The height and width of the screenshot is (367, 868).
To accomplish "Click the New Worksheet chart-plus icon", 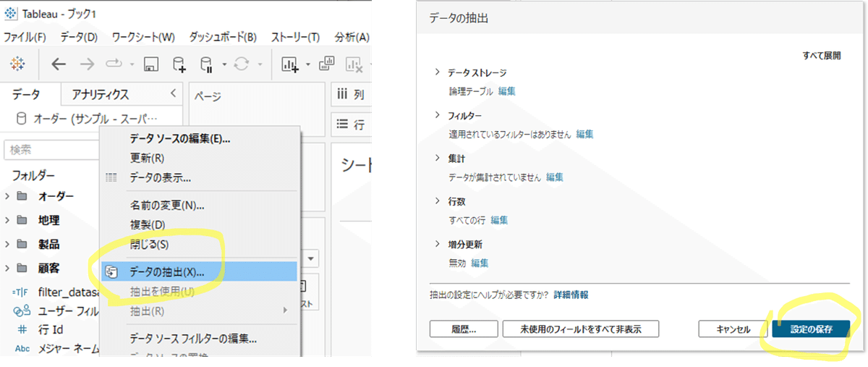I will click(290, 64).
